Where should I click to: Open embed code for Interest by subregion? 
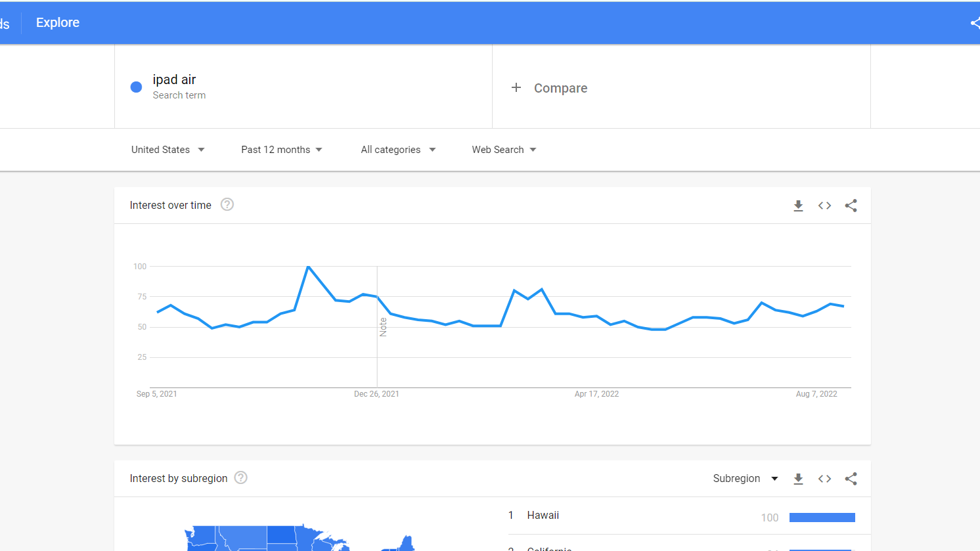(824, 479)
